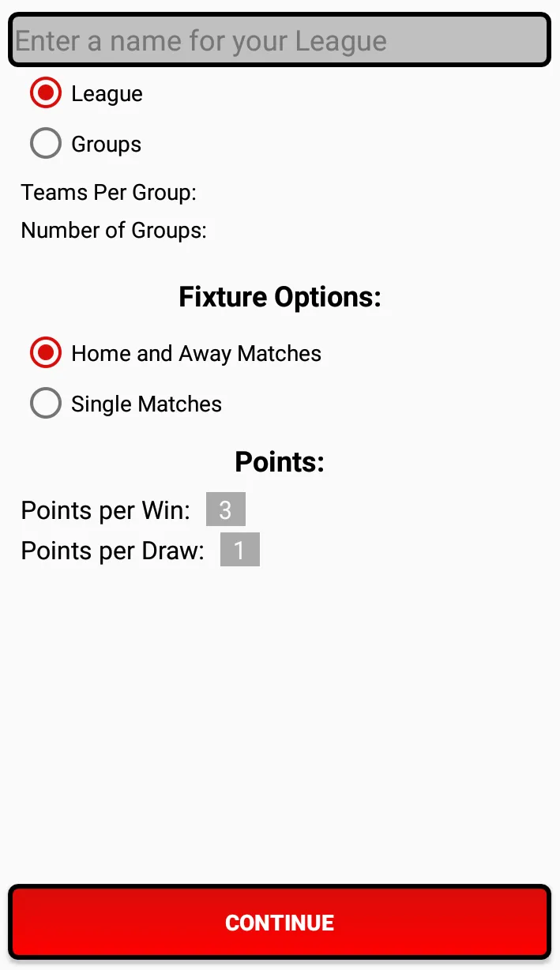
Task: Choose Single Matches fixture option
Action: [45, 403]
